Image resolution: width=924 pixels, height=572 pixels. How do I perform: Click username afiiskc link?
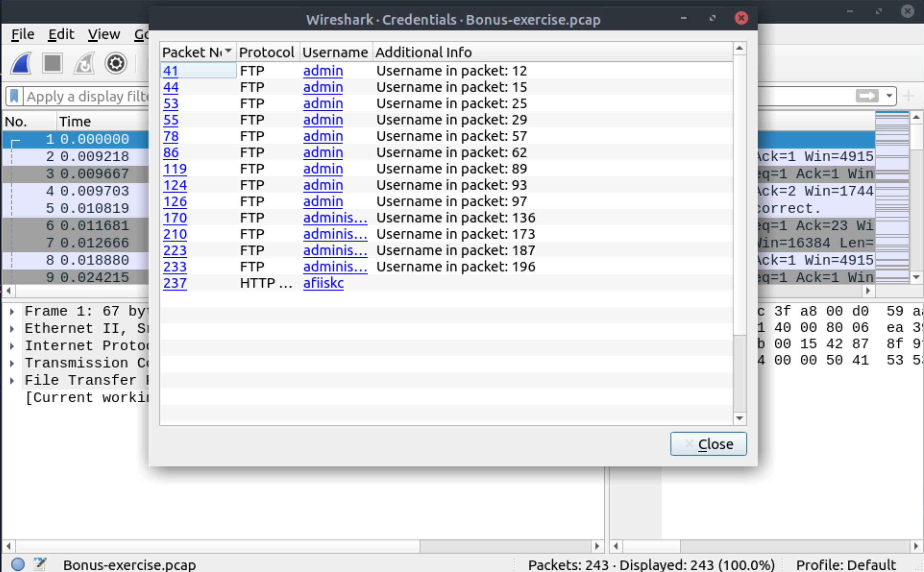pos(323,283)
